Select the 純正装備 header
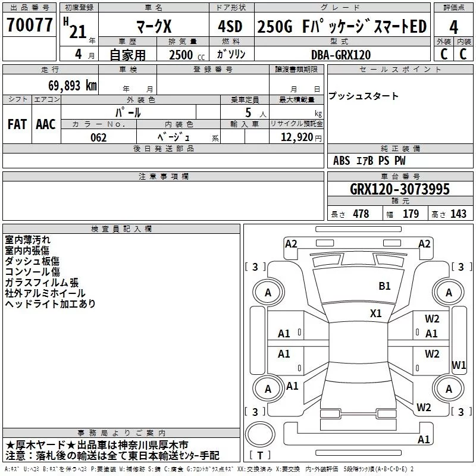 pyautogui.click(x=400, y=149)
